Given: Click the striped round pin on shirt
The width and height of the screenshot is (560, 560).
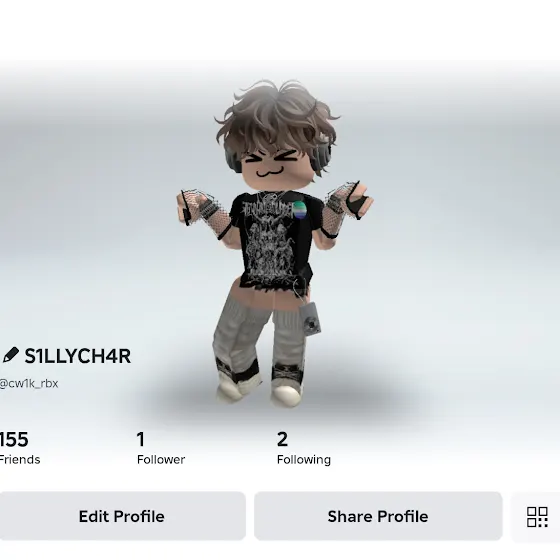Looking at the screenshot, I should (x=299, y=209).
